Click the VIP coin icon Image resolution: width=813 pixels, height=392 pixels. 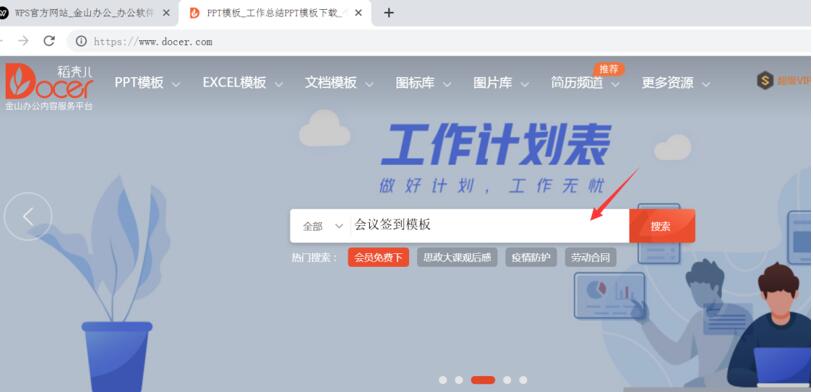765,80
